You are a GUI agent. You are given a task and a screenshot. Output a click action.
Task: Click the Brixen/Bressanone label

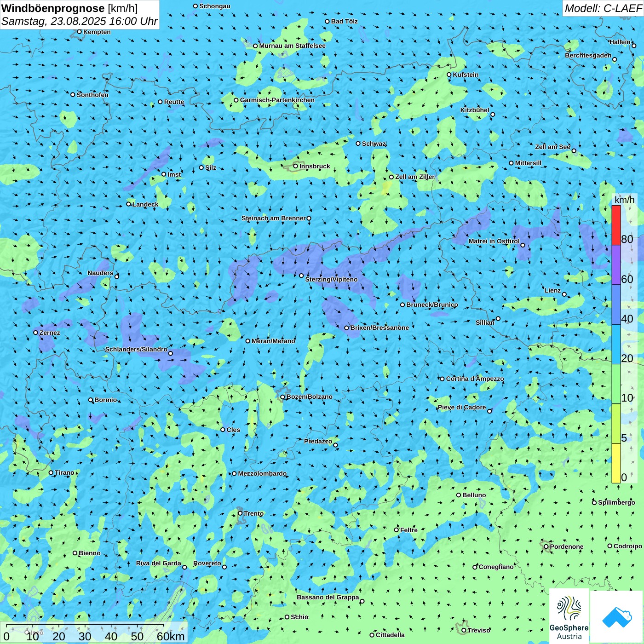coord(379,328)
